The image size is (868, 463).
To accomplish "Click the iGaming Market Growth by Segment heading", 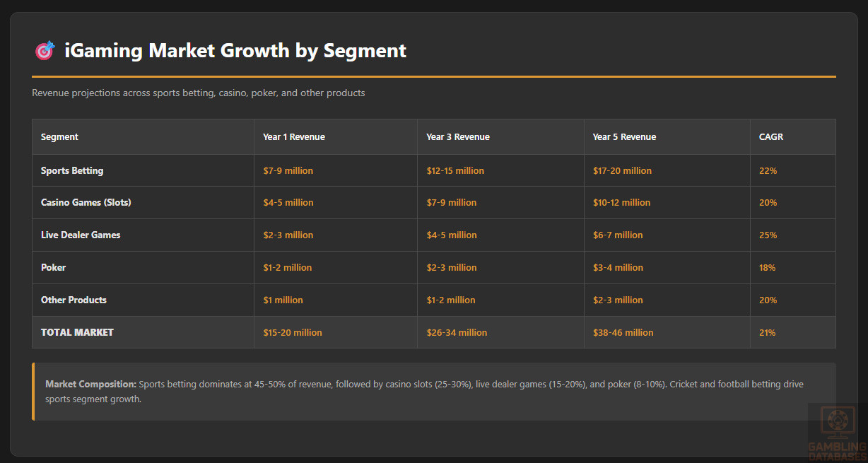I will [235, 51].
